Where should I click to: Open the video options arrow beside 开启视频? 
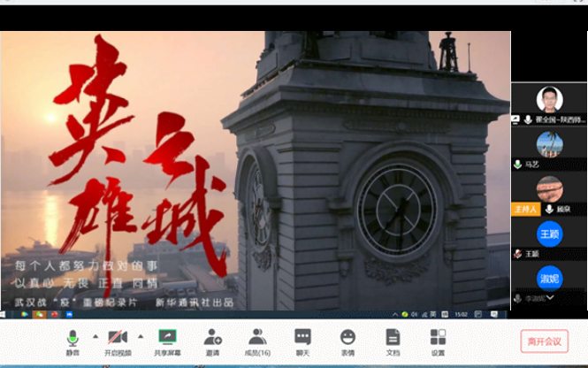click(x=141, y=336)
